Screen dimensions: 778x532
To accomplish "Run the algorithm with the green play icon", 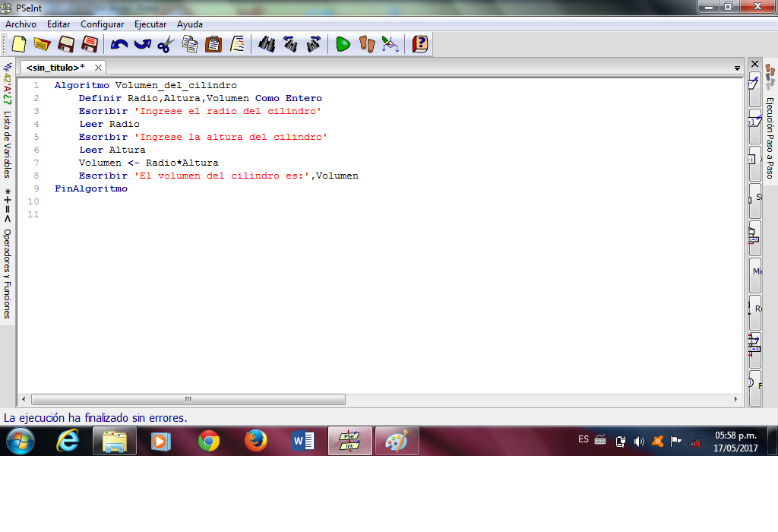I will [x=343, y=44].
